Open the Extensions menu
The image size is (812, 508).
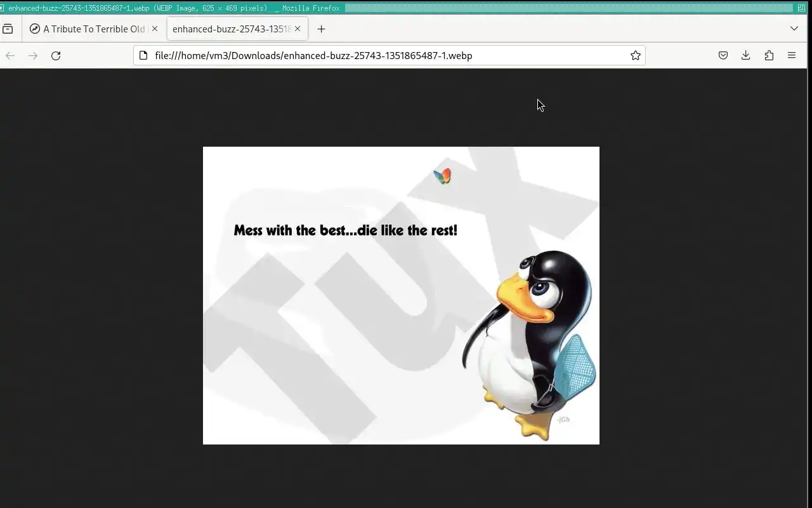tap(769, 55)
